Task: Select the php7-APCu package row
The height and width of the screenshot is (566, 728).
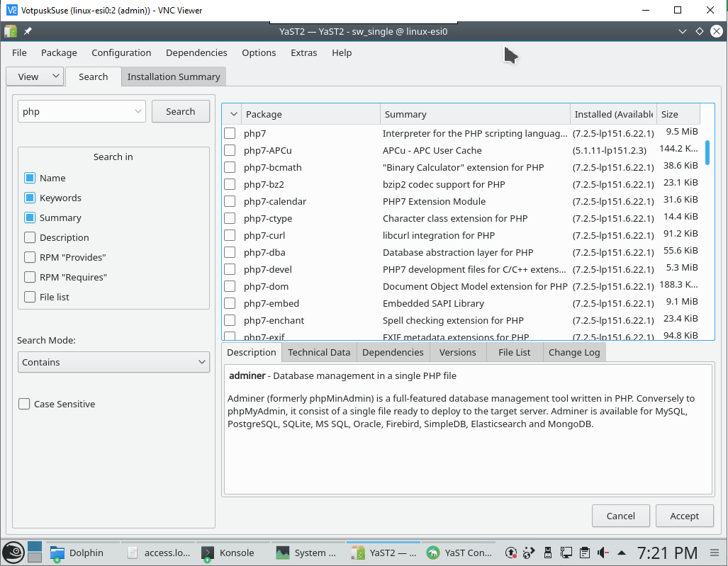Action: pyautogui.click(x=461, y=150)
